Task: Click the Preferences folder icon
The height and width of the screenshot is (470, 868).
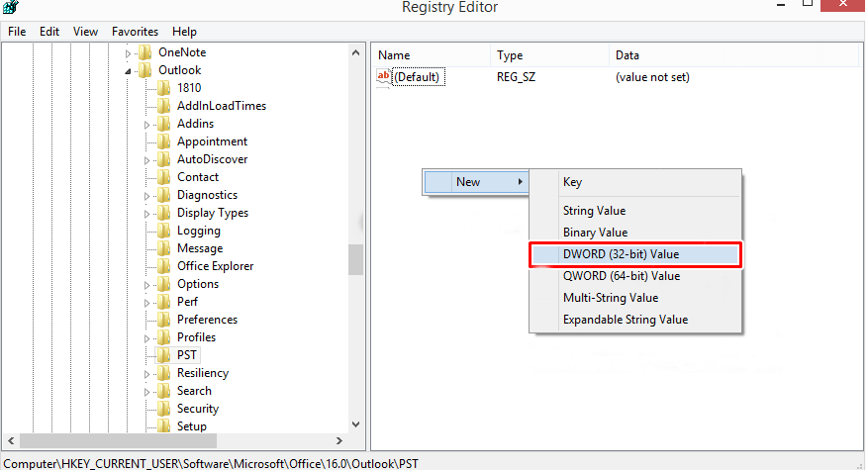Action: (164, 320)
